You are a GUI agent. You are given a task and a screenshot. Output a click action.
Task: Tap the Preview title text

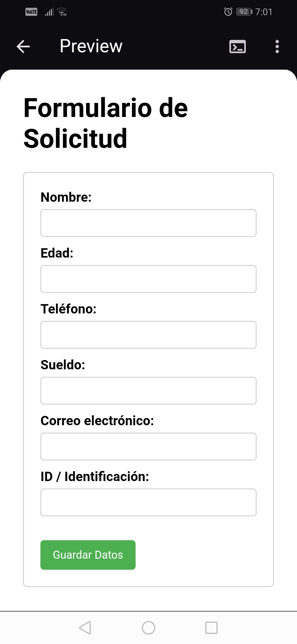91,46
